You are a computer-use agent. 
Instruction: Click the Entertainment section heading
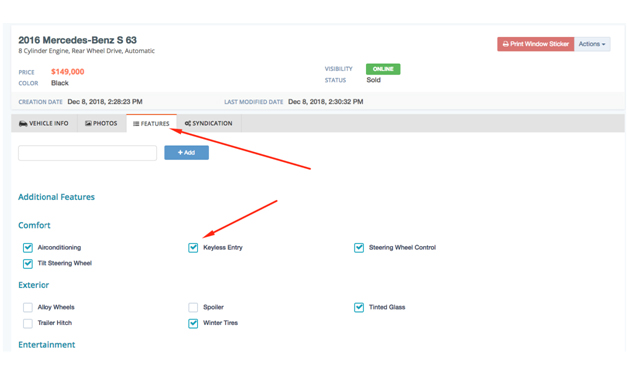point(47,345)
